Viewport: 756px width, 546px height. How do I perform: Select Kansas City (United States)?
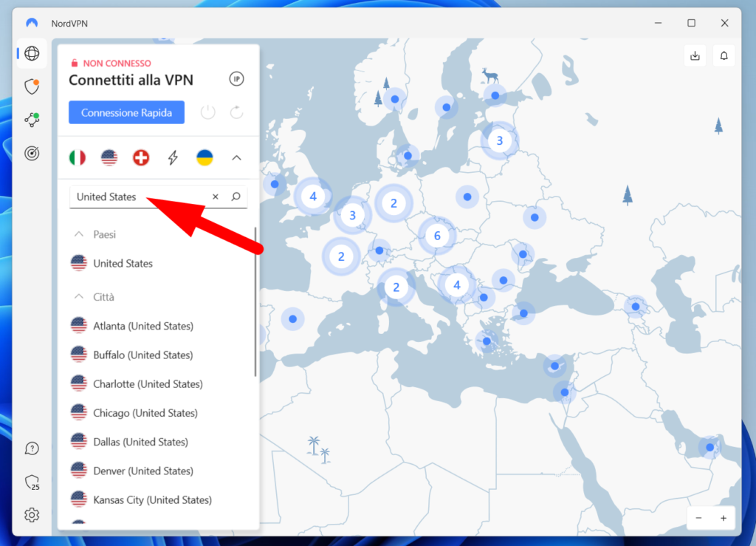click(x=159, y=499)
